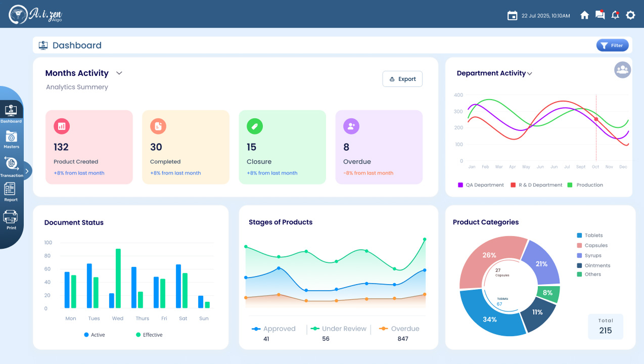Click the Export button
This screenshot has width=644, height=364.
tap(402, 79)
